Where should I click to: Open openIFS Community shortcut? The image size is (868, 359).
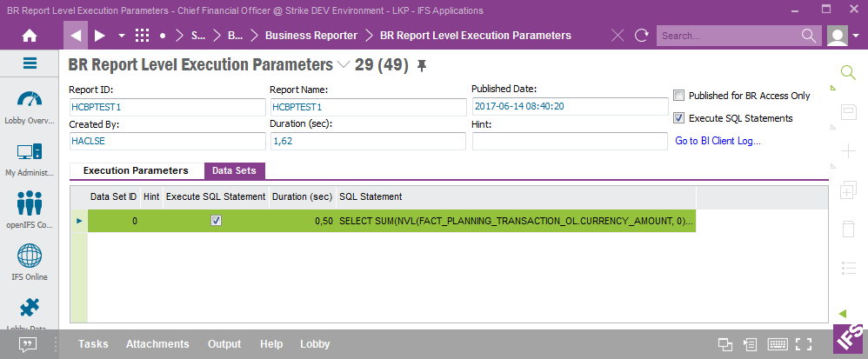pyautogui.click(x=30, y=211)
